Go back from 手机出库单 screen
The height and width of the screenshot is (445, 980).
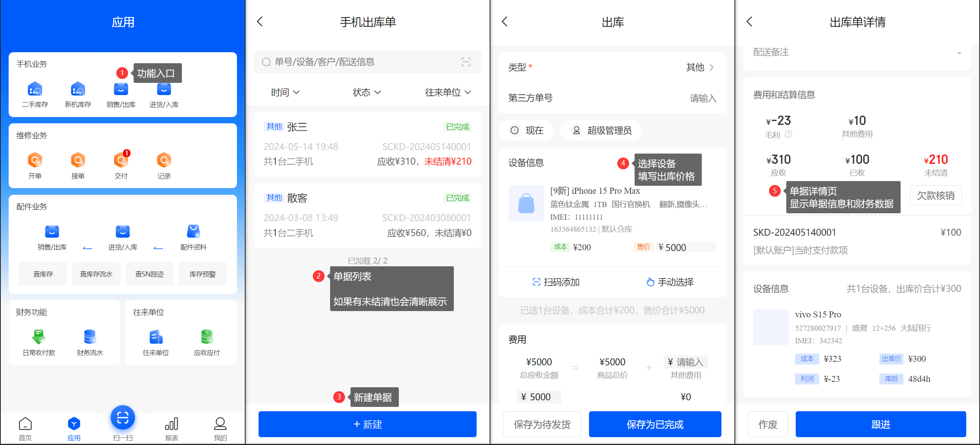click(260, 22)
